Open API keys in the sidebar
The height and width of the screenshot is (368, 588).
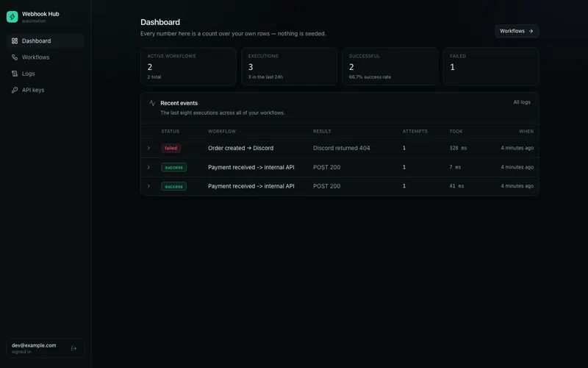[46, 90]
